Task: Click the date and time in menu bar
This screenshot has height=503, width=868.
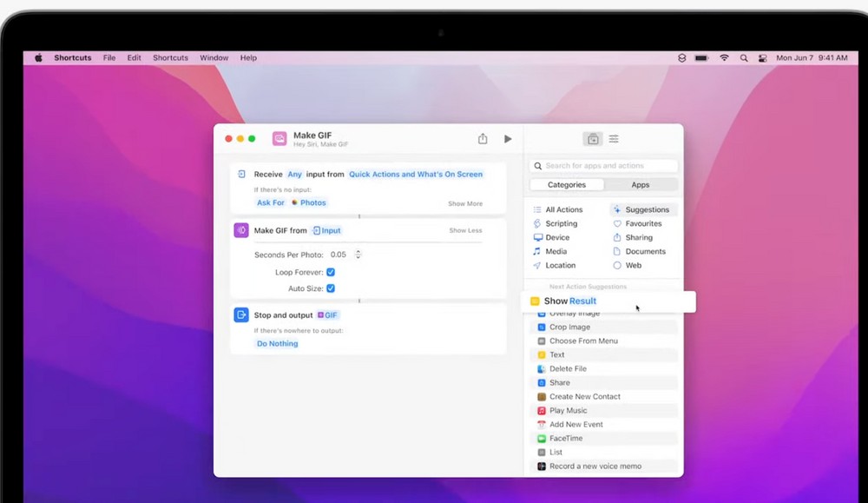Action: click(x=812, y=57)
